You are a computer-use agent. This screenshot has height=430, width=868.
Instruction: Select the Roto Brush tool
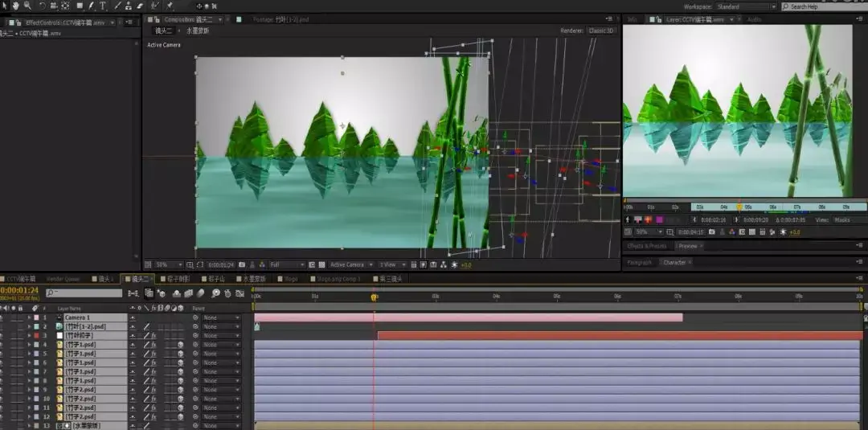pyautogui.click(x=155, y=6)
